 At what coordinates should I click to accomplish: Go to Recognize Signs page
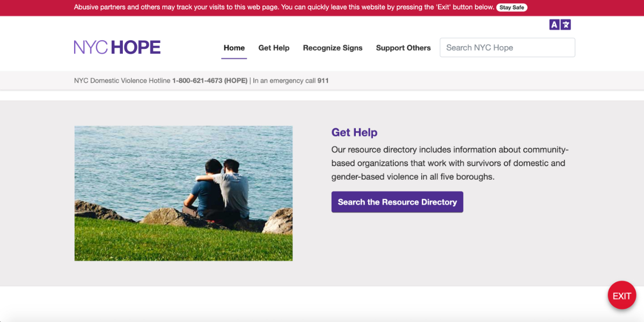coord(332,47)
